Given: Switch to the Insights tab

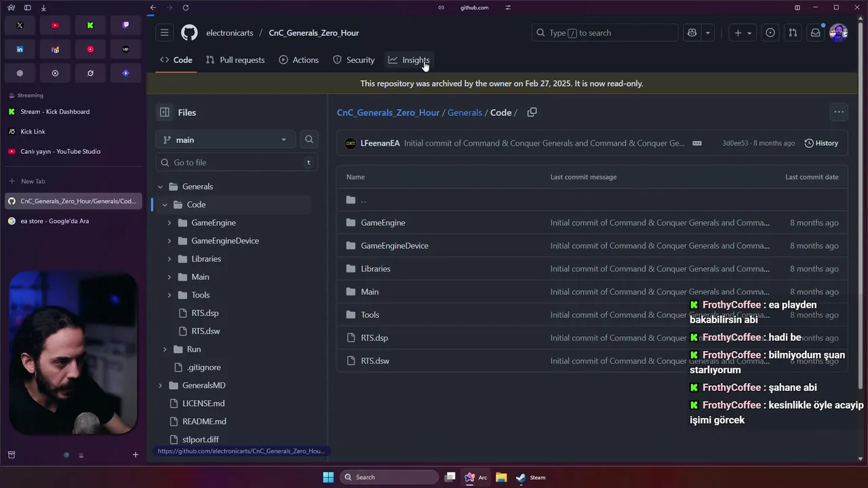Looking at the screenshot, I should [409, 60].
